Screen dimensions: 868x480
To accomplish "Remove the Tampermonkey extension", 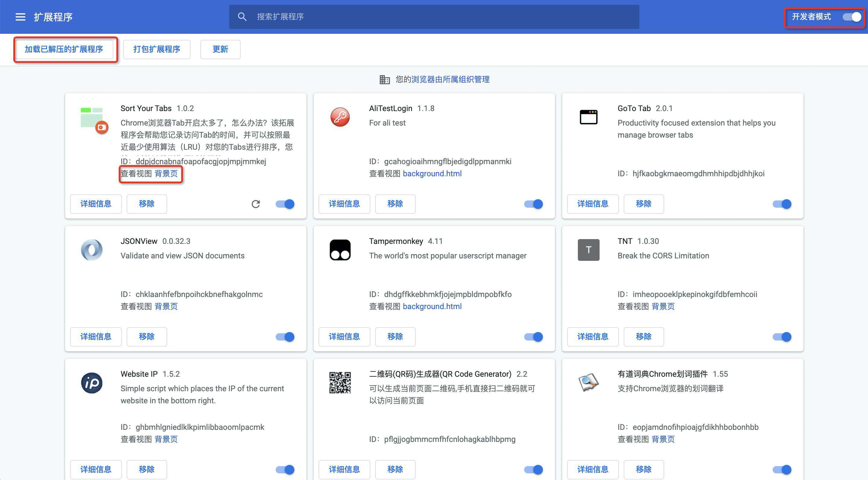I will (x=395, y=337).
